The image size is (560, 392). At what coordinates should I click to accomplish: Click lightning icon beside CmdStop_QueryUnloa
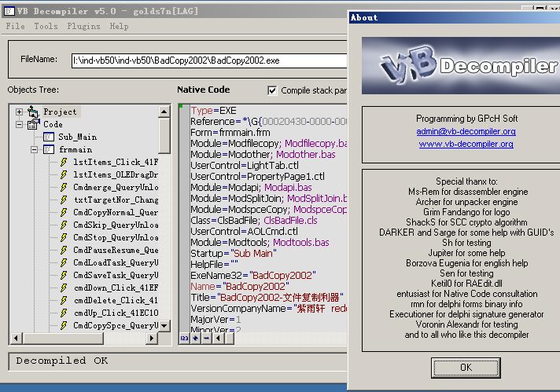coord(64,237)
